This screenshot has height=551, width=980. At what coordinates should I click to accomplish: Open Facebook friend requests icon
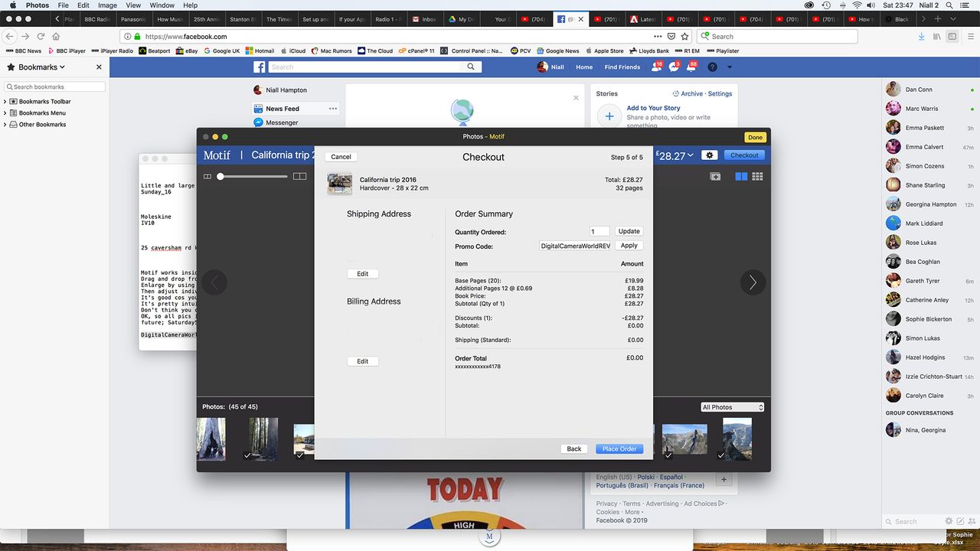coord(656,67)
